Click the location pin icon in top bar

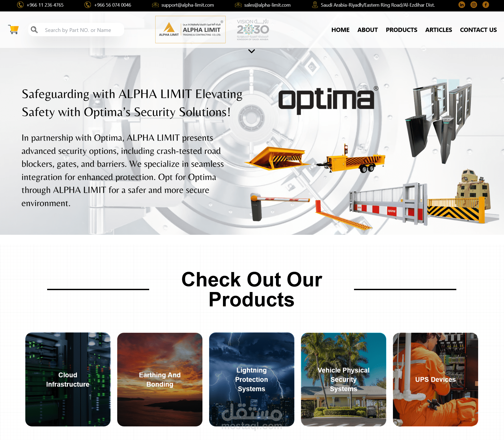tap(315, 5)
